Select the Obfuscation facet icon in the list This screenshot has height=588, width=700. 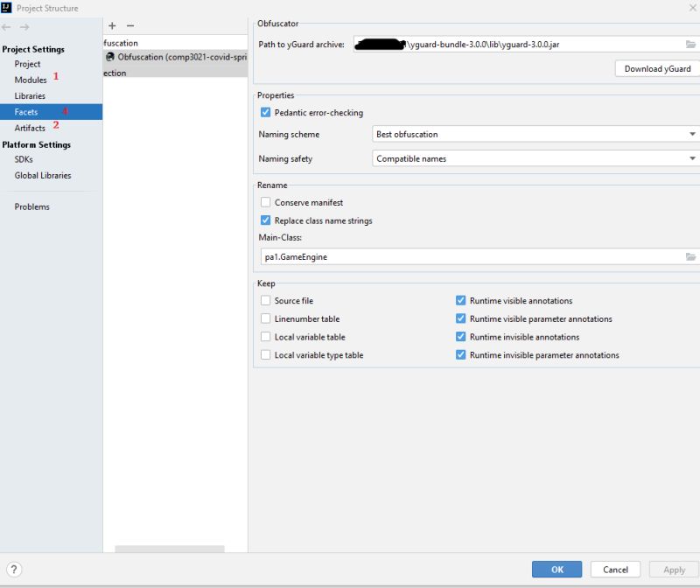108,58
